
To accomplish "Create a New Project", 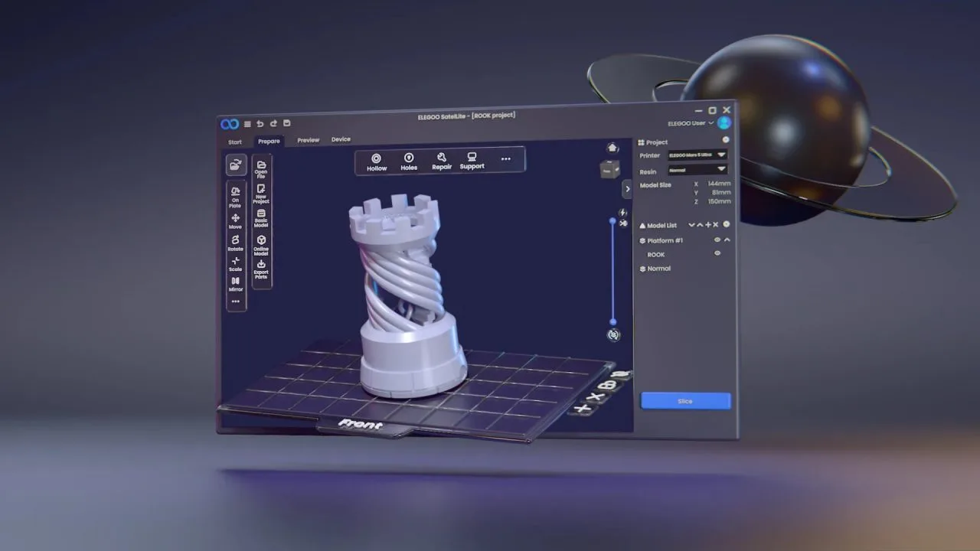I will [x=261, y=194].
